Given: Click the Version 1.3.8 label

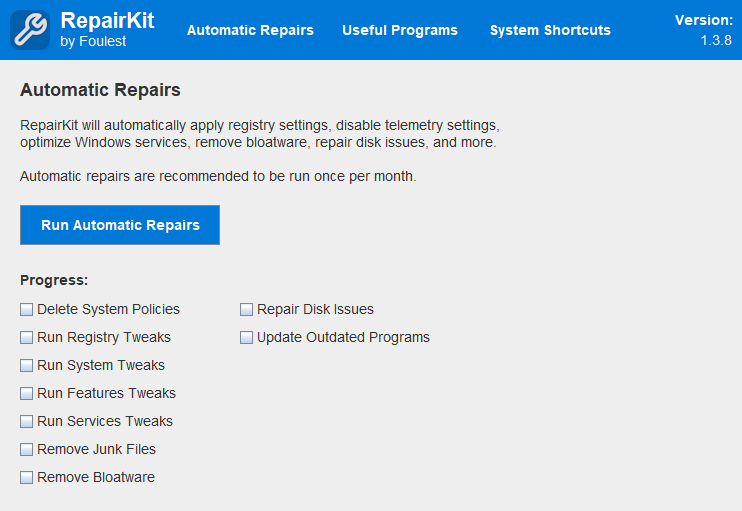Looking at the screenshot, I should [704, 30].
